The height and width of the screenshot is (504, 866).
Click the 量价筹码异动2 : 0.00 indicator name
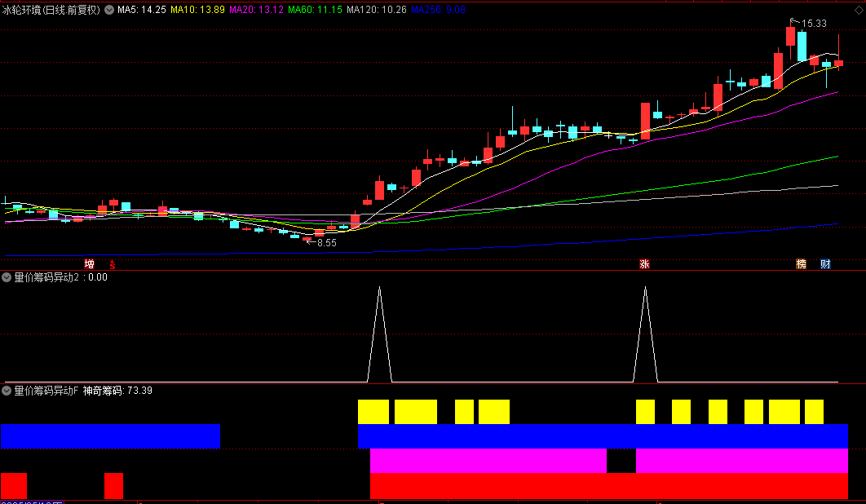(61, 277)
